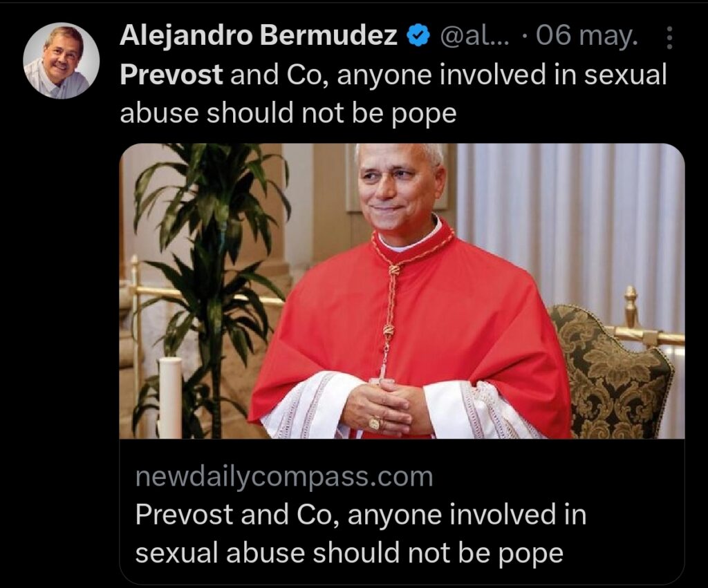Open the link preview card image
708x588 pixels.
tap(402, 291)
